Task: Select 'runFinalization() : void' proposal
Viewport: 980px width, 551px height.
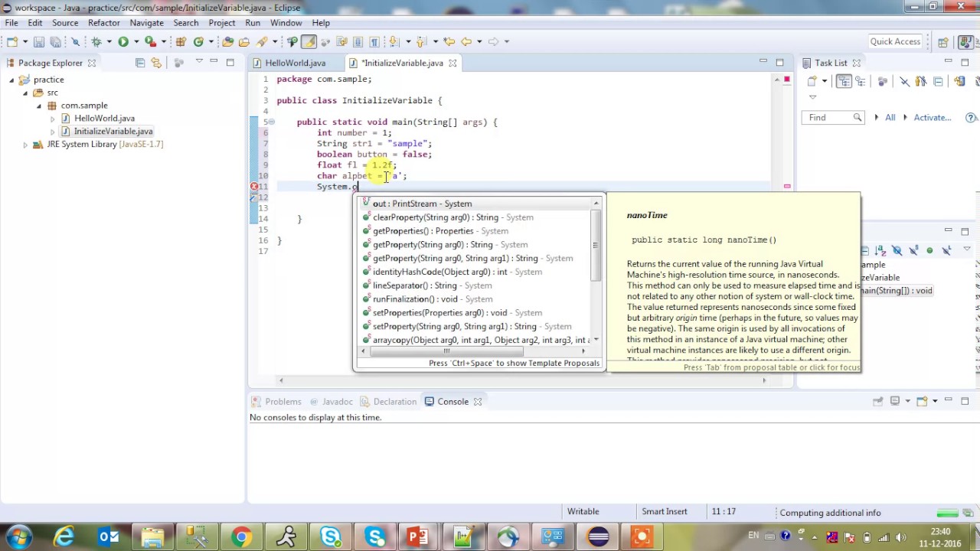Action: coord(475,299)
